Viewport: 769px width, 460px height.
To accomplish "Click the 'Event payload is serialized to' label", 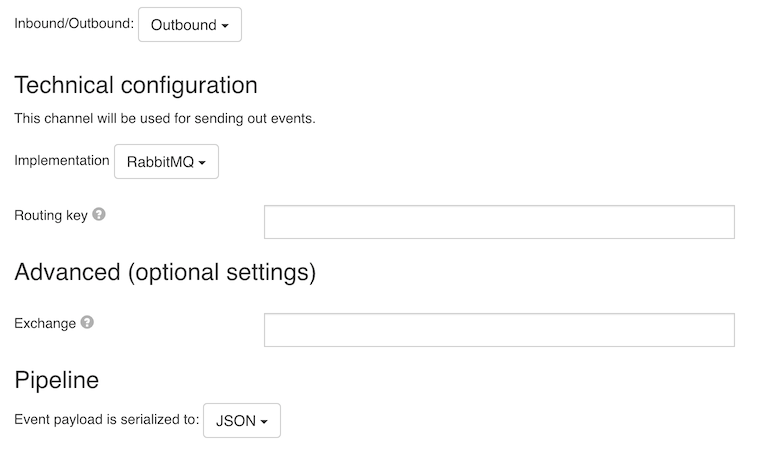I will tap(107, 420).
